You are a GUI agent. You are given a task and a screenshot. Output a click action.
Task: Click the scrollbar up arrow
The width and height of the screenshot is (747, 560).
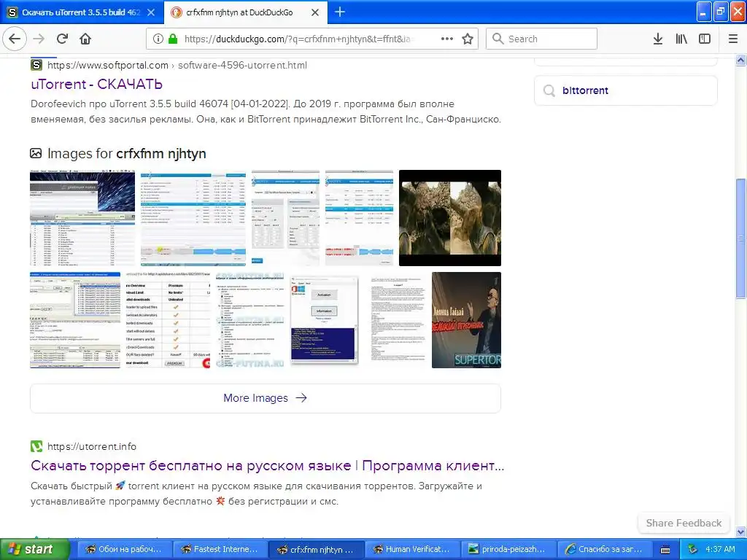tap(741, 60)
